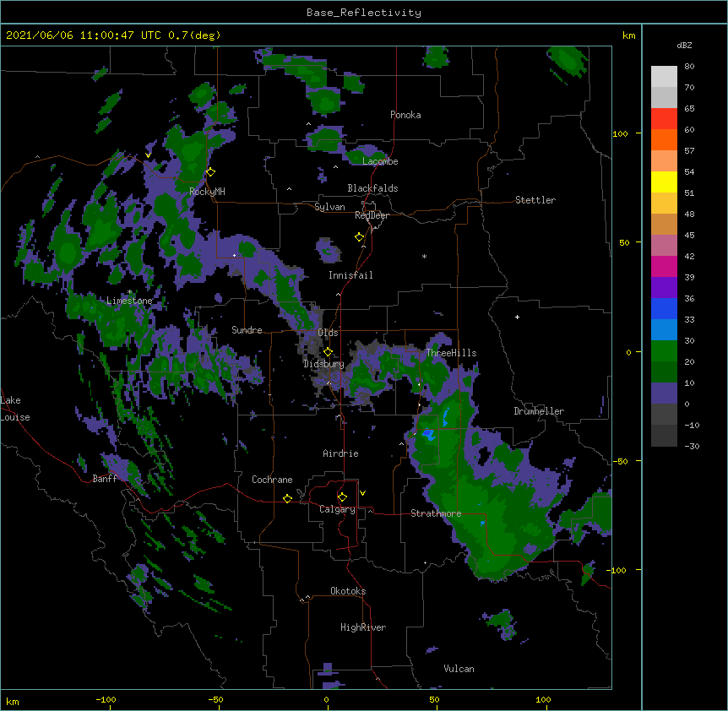Click the km unit label at top right
Image resolution: width=728 pixels, height=711 pixels.
[x=628, y=35]
